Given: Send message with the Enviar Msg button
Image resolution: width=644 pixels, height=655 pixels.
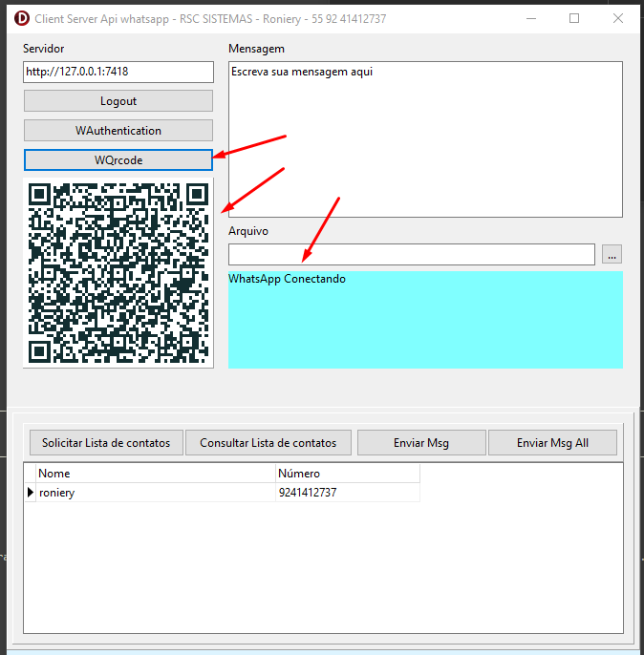Looking at the screenshot, I should coord(421,443).
